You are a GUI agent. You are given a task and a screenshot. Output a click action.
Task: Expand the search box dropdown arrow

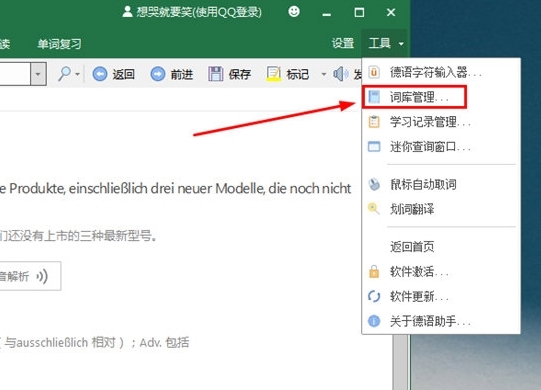pos(38,74)
